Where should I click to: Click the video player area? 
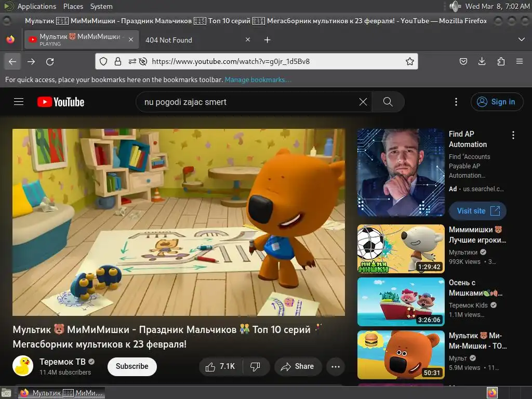coord(179,222)
